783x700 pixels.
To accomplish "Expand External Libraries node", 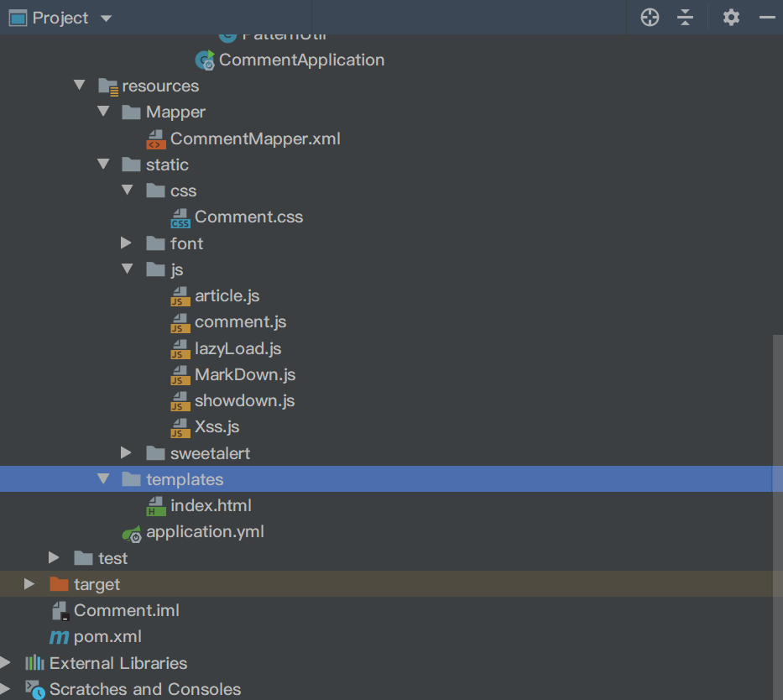I will pos(7,663).
